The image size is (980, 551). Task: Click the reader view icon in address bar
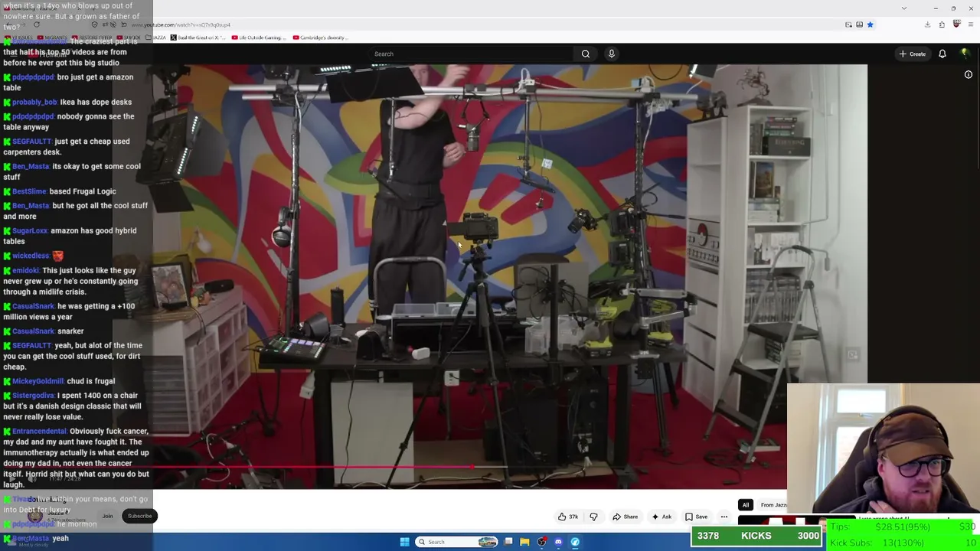click(859, 24)
